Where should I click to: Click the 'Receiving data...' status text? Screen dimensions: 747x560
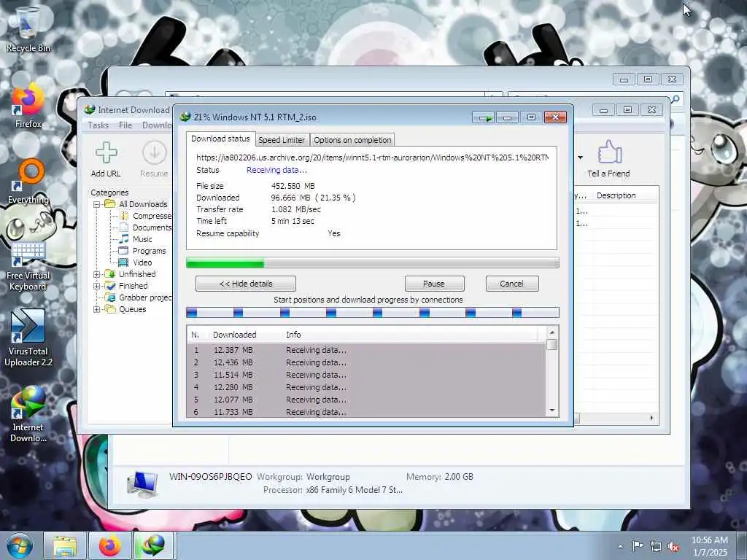pos(276,171)
